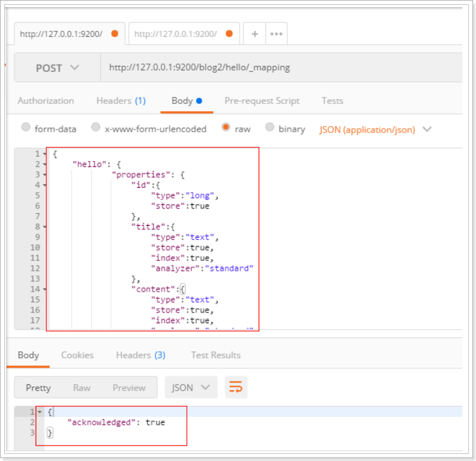Open the Pre-request Script tab
Viewport: 476px width, 461px height.
[262, 100]
